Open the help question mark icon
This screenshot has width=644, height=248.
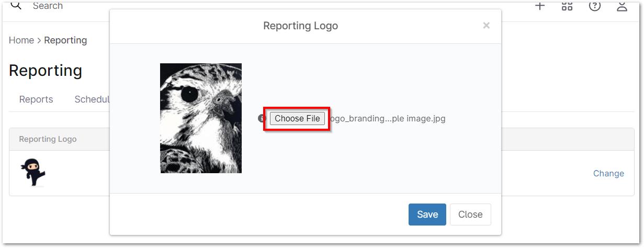(x=594, y=6)
